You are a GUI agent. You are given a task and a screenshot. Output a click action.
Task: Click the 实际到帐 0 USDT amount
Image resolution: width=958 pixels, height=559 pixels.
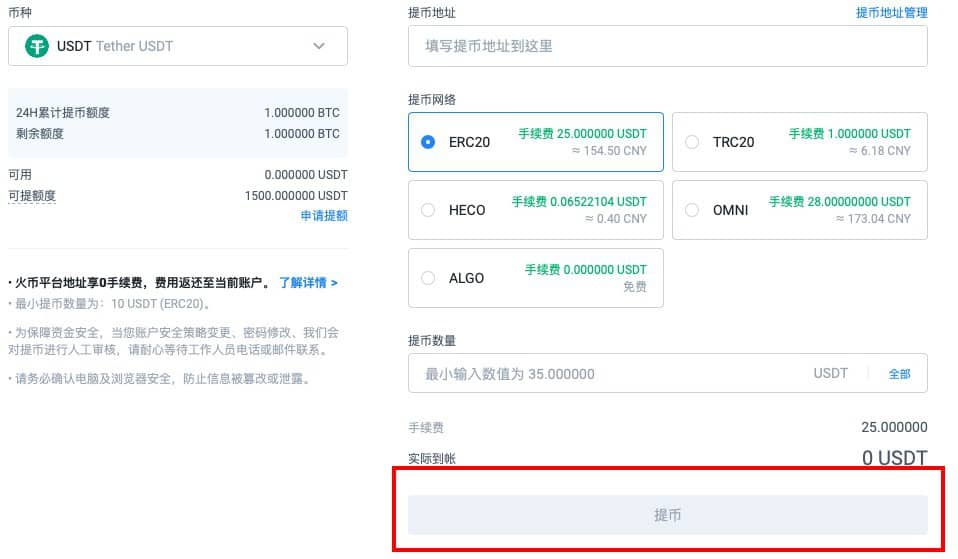pos(894,458)
